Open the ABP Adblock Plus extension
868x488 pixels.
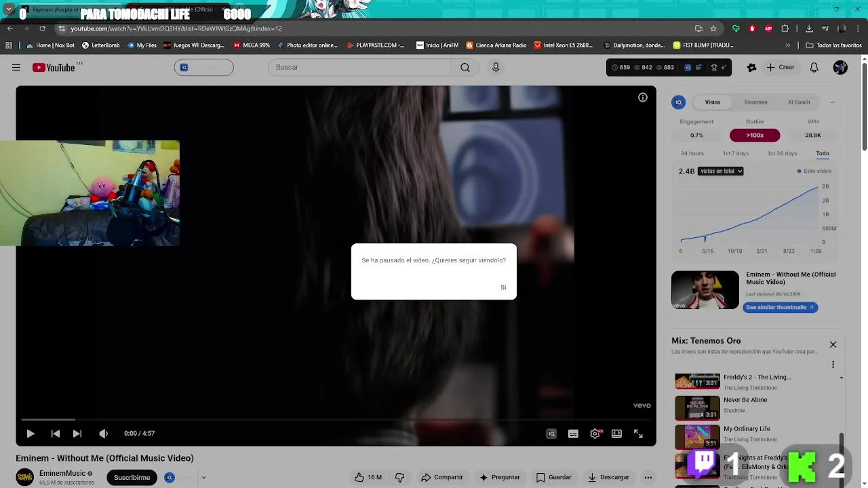point(768,28)
